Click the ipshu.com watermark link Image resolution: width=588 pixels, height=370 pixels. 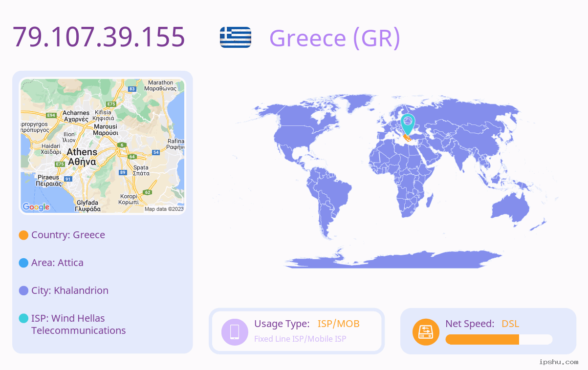tap(559, 362)
